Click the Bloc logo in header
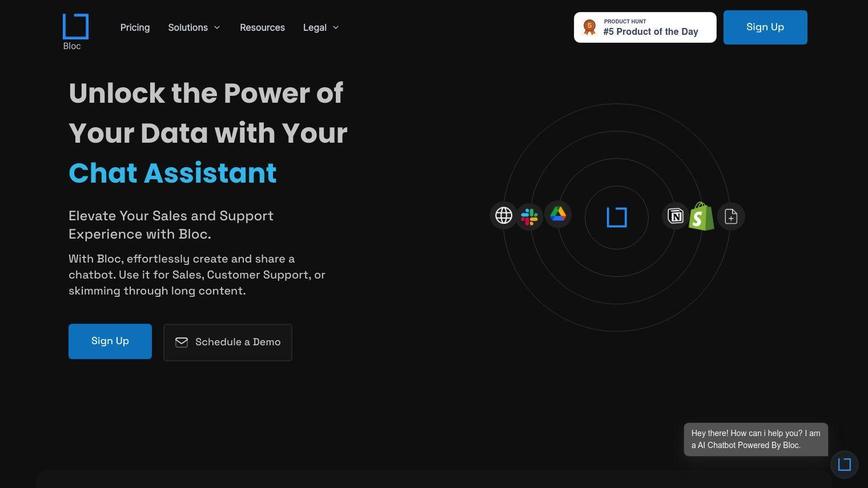 pyautogui.click(x=75, y=32)
